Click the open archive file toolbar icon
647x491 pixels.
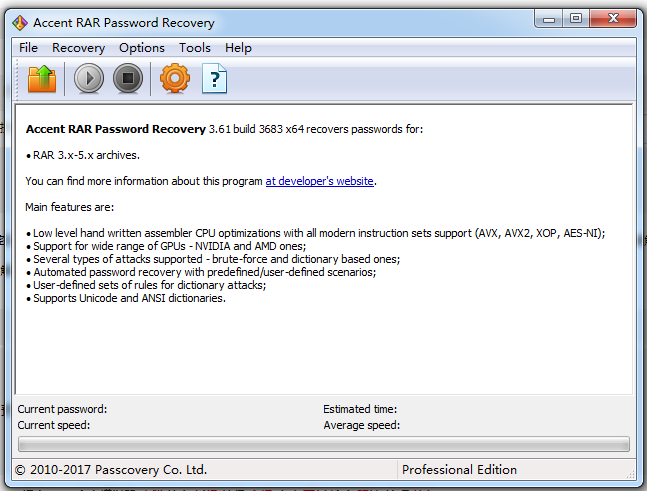point(42,78)
